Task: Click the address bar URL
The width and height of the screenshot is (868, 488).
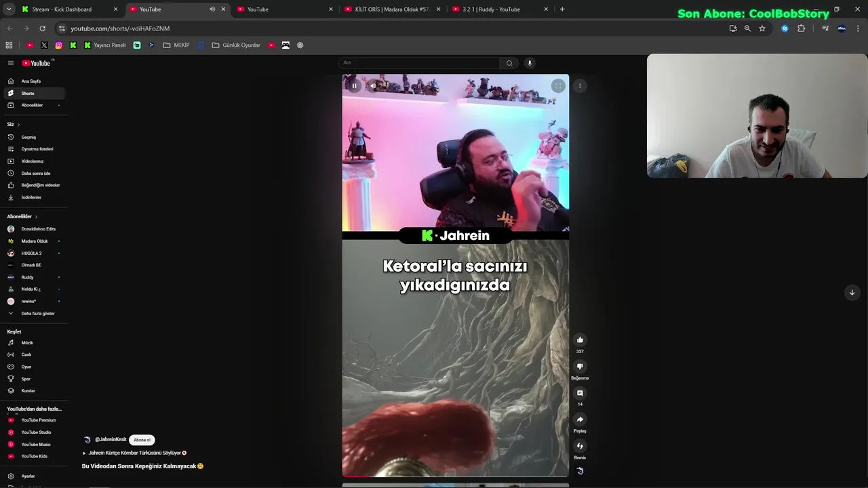Action: click(120, 28)
